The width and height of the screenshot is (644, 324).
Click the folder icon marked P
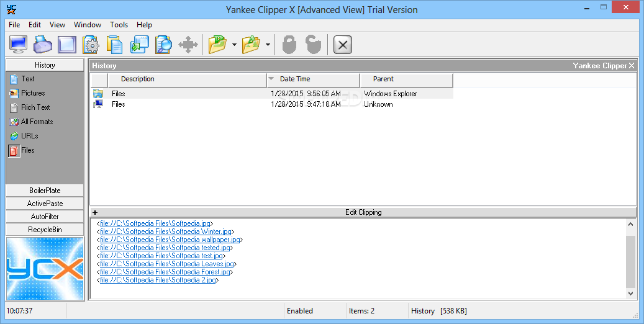point(218,44)
